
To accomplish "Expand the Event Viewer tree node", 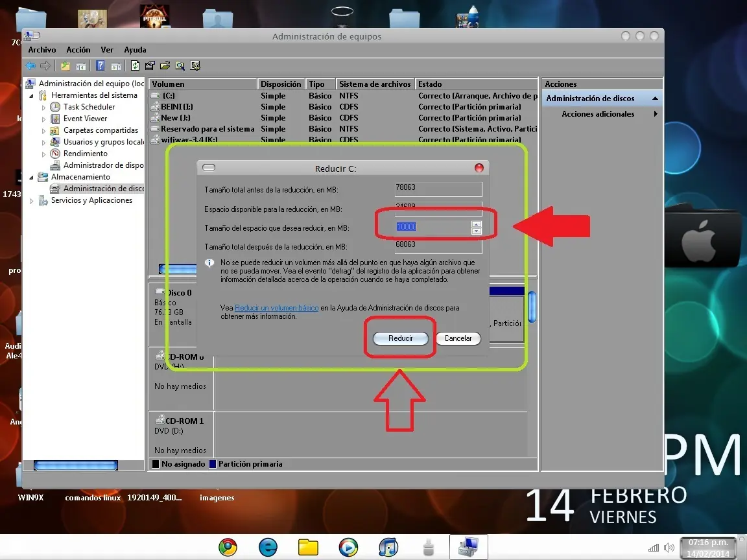I will tap(44, 119).
